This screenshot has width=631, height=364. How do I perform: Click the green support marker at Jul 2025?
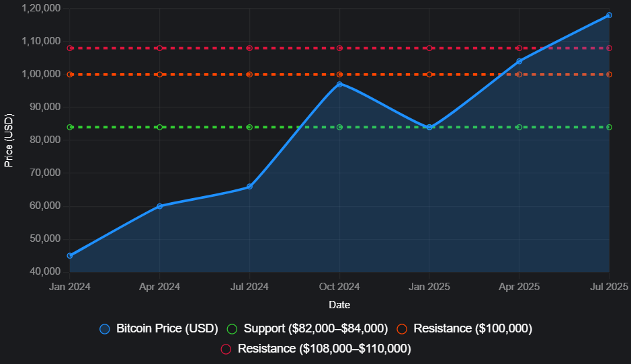click(x=609, y=127)
